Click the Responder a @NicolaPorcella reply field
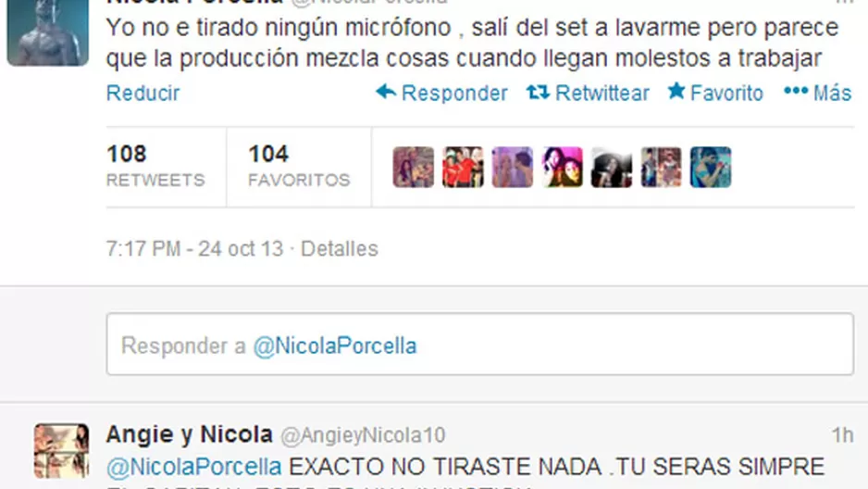The width and height of the screenshot is (868, 489). click(480, 344)
